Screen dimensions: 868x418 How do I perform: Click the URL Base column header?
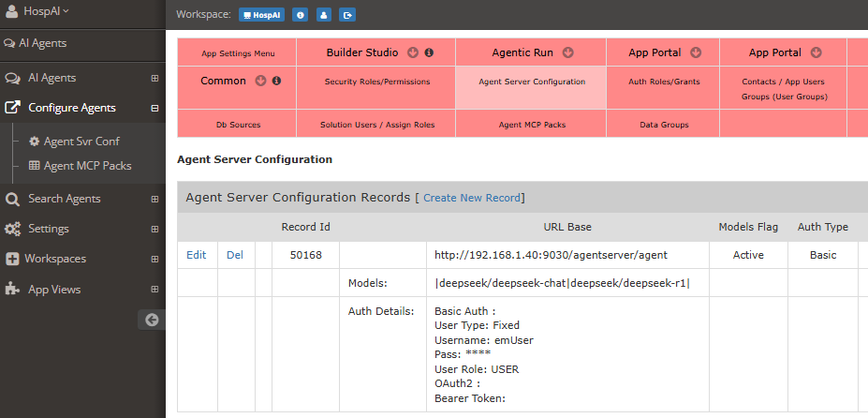(x=567, y=227)
